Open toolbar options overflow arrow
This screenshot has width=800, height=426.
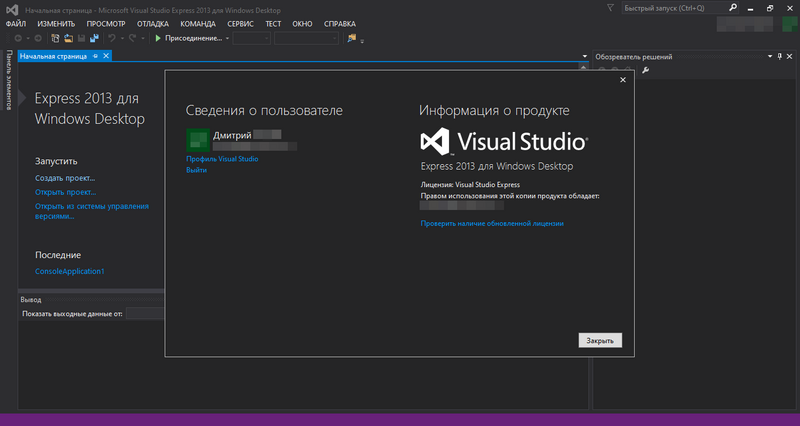tap(362, 41)
